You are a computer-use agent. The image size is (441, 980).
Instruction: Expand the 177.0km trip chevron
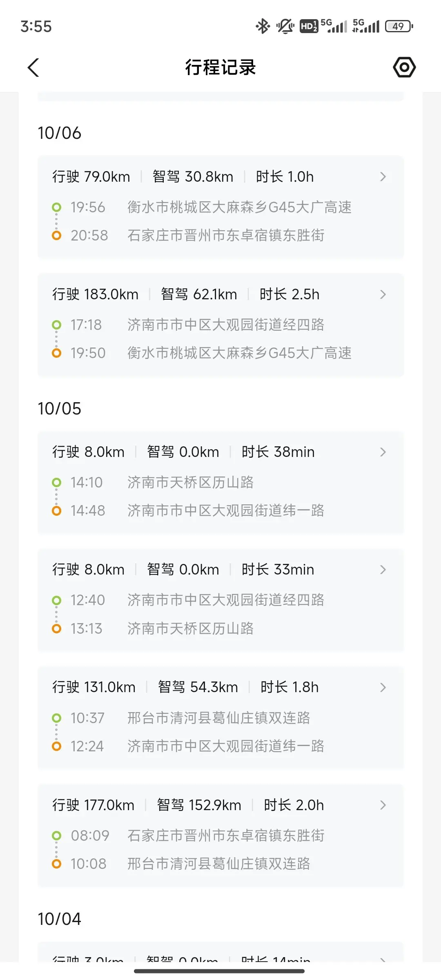(x=383, y=805)
